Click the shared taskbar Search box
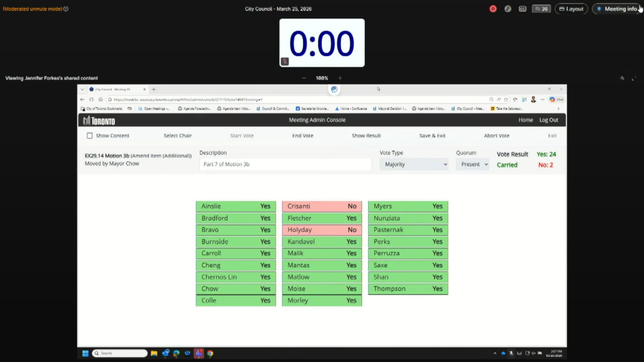The image size is (644, 362). [120, 353]
